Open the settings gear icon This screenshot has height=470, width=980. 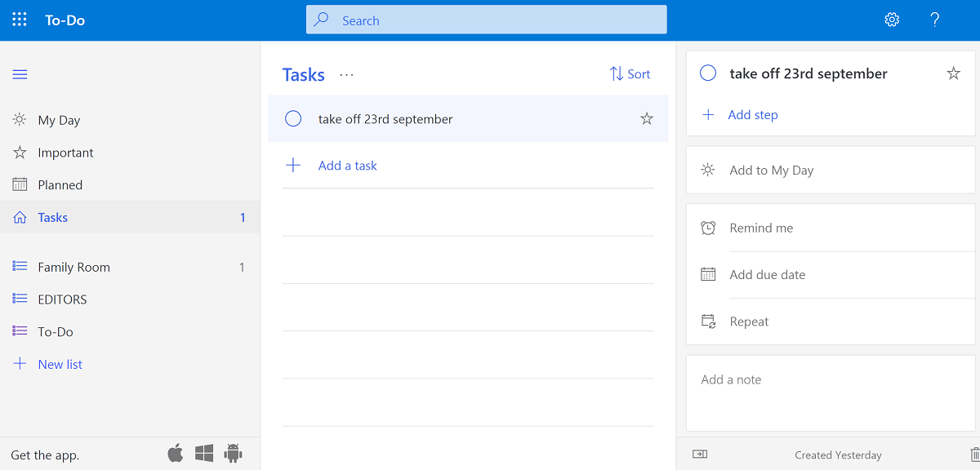892,20
